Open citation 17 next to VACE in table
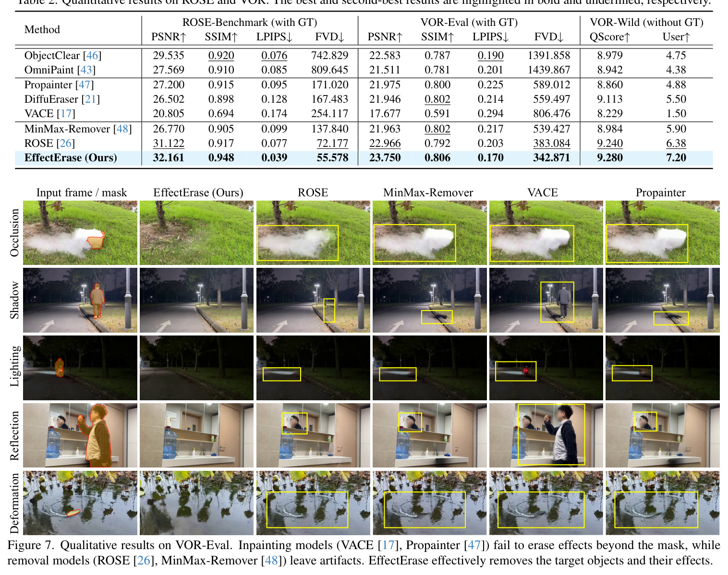Viewport: 728px width, 575px height. (66, 114)
